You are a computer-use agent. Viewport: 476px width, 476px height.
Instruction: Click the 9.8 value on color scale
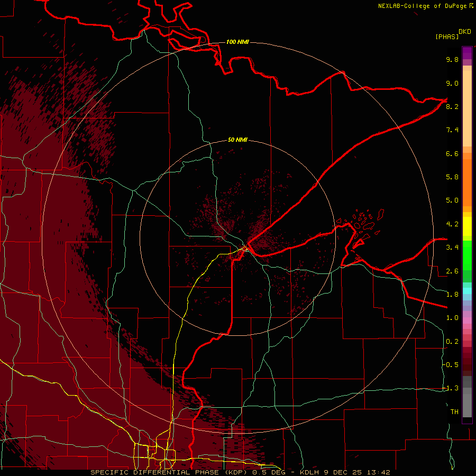(x=452, y=59)
